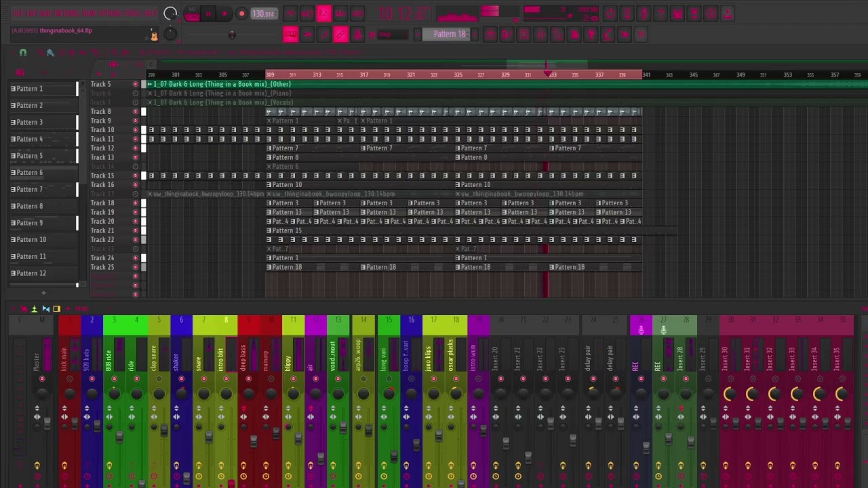Open the browser window icon
This screenshot has width=868, height=488.
(557, 34)
